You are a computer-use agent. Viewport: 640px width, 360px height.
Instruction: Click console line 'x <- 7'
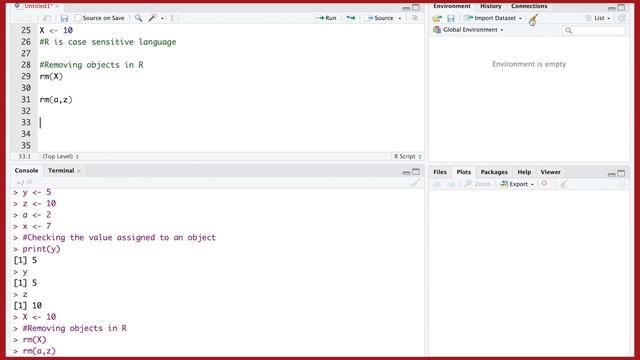37,226
